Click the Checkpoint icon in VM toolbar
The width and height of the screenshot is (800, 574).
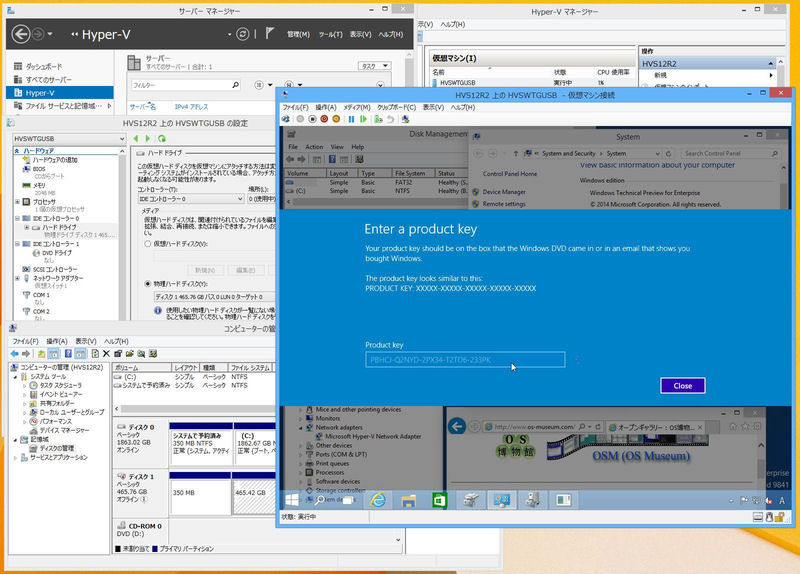tap(378, 119)
